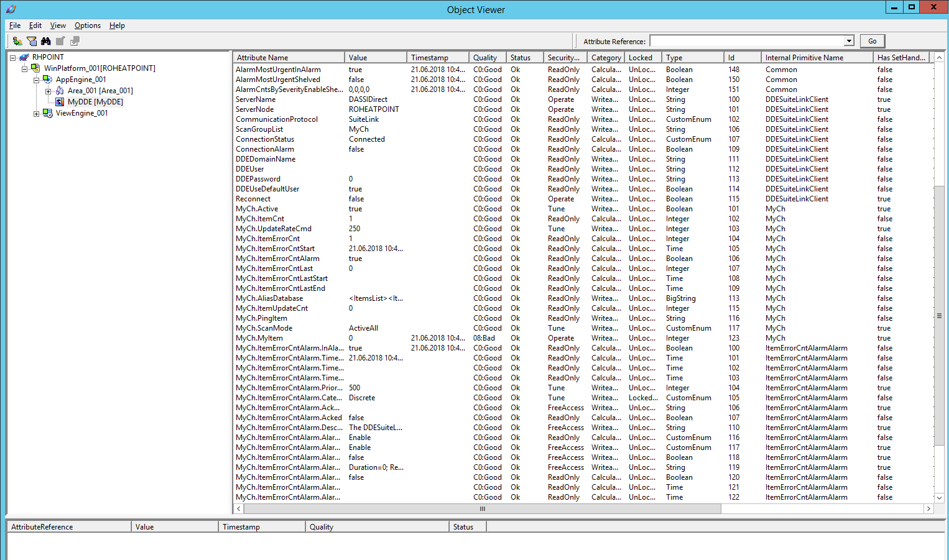Screen dimensions: 949x560
Task: Click the ViewEngine_001 engine icon
Action: (x=48, y=113)
